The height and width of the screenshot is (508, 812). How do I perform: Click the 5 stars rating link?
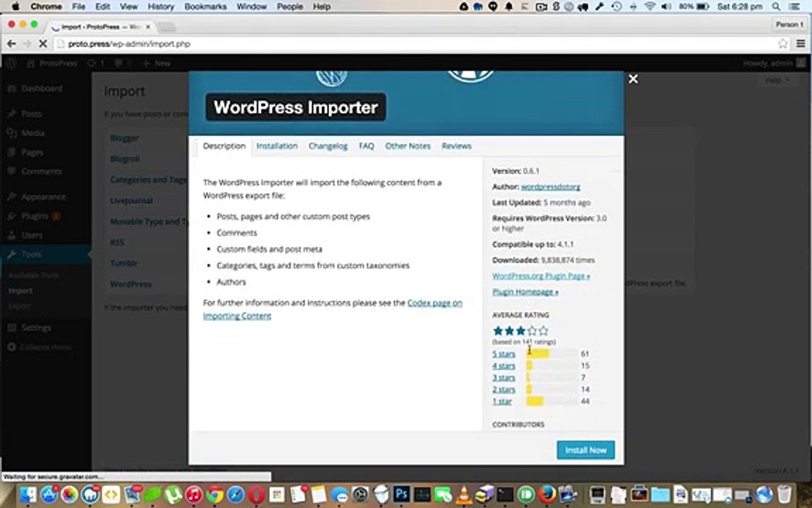tap(503, 353)
